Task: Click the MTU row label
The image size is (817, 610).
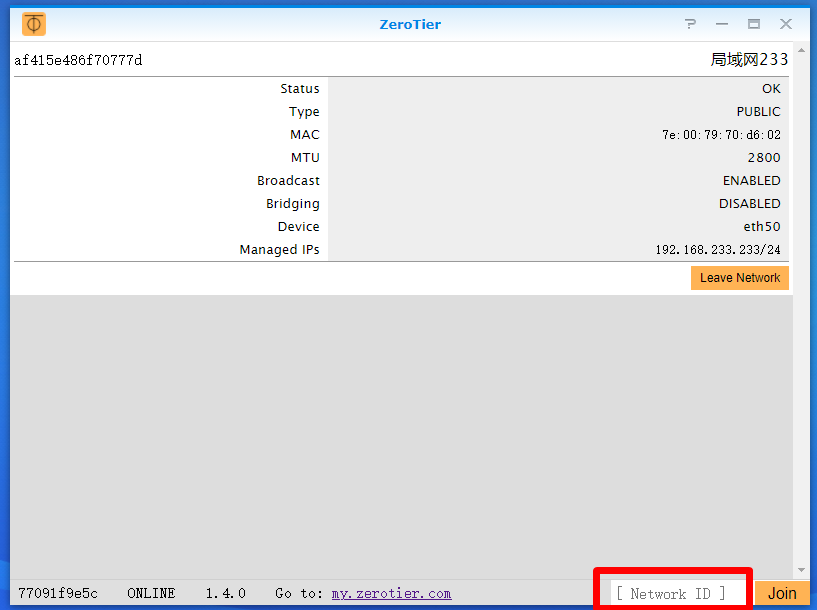Action: tap(305, 158)
